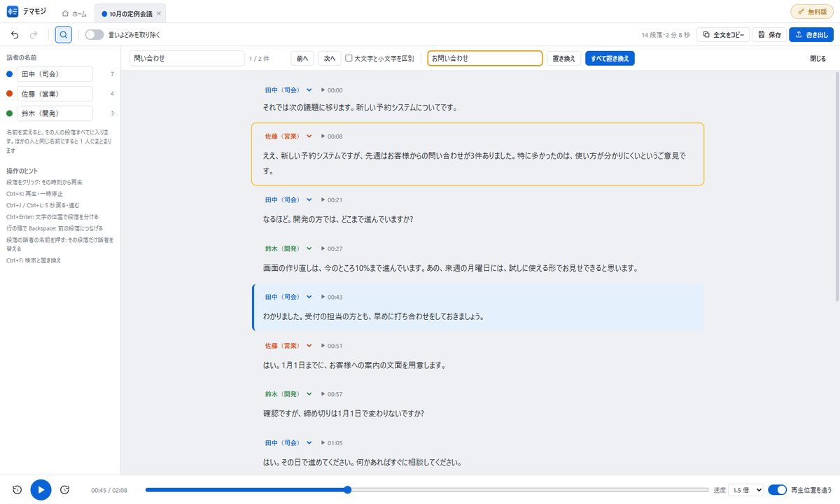Toggle the search magnifier icon
The height and width of the screenshot is (504, 840).
tap(63, 34)
